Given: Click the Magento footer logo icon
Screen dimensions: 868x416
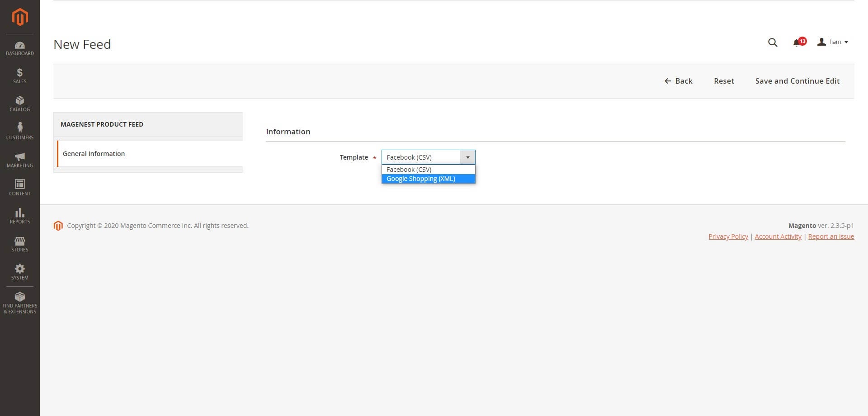Looking at the screenshot, I should coord(58,226).
